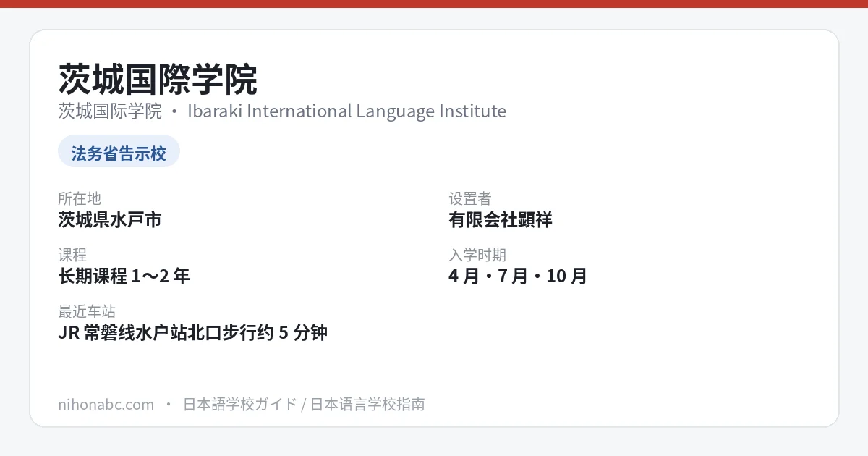Click the 日本语言学校指南 footer text

click(x=367, y=404)
